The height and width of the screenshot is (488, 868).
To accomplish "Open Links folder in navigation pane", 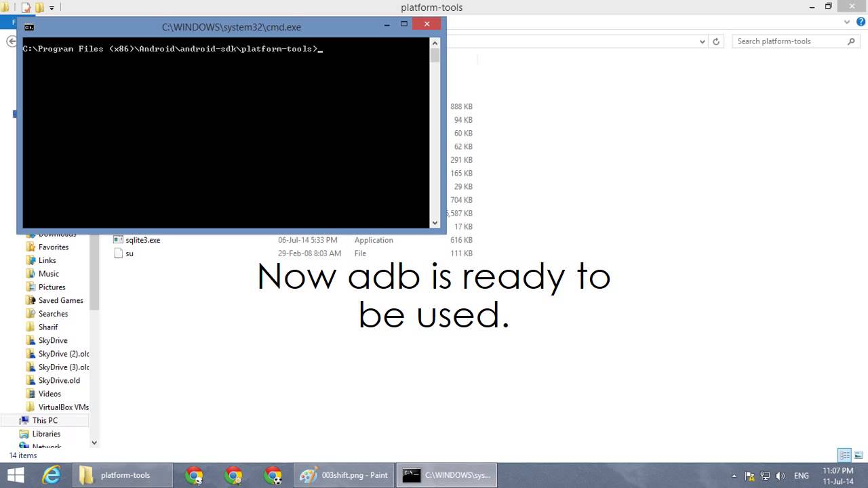I will pos(47,260).
